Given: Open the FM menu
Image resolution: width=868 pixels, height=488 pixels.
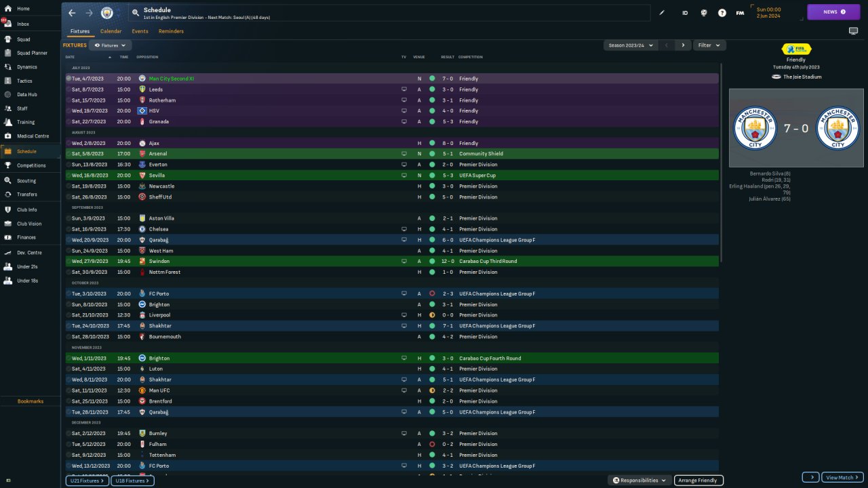Looking at the screenshot, I should (740, 13).
